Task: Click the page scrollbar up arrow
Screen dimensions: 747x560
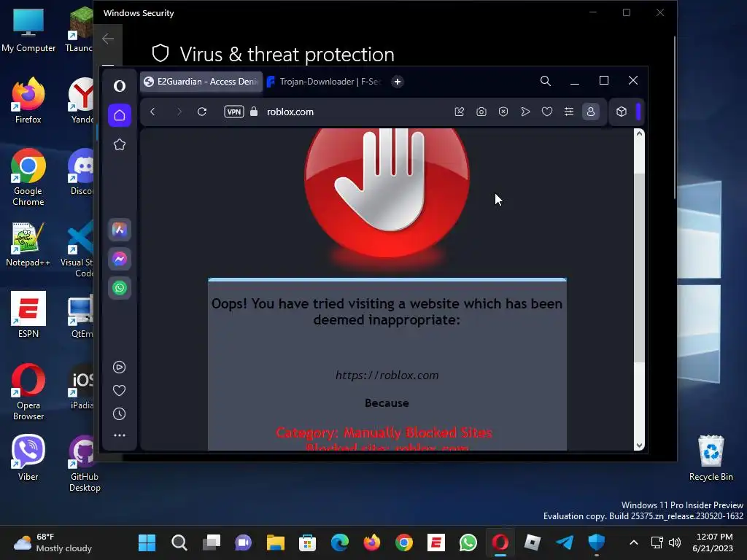Action: click(x=639, y=134)
